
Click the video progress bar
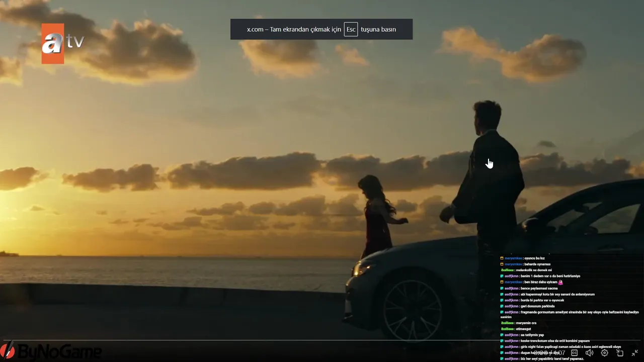point(322,341)
